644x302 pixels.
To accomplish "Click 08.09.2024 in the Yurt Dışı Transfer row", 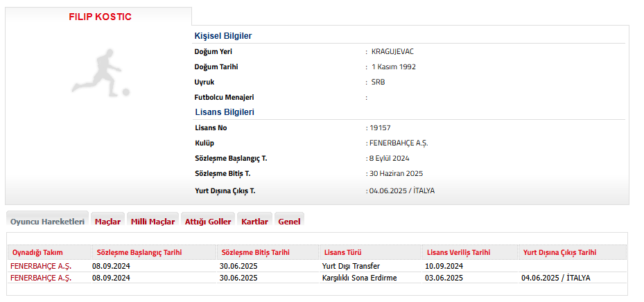I will click(x=111, y=266).
